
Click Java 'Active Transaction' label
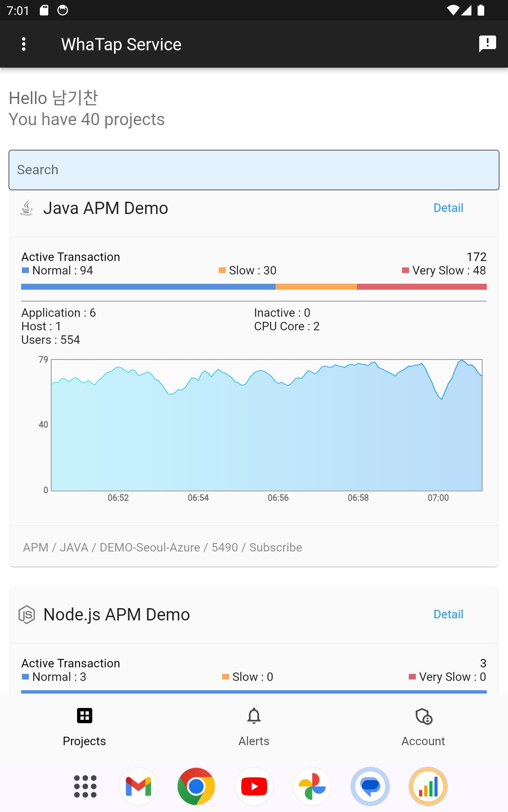coord(71,257)
